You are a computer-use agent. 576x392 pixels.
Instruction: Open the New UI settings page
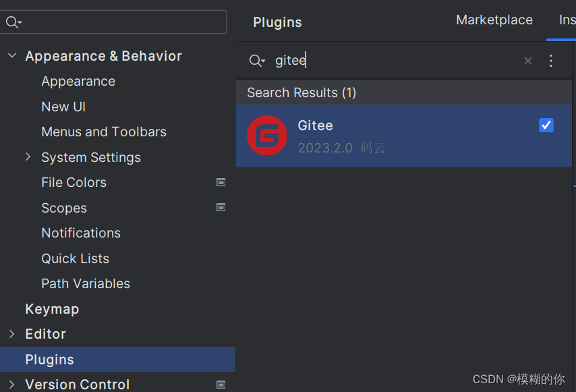[x=63, y=107]
